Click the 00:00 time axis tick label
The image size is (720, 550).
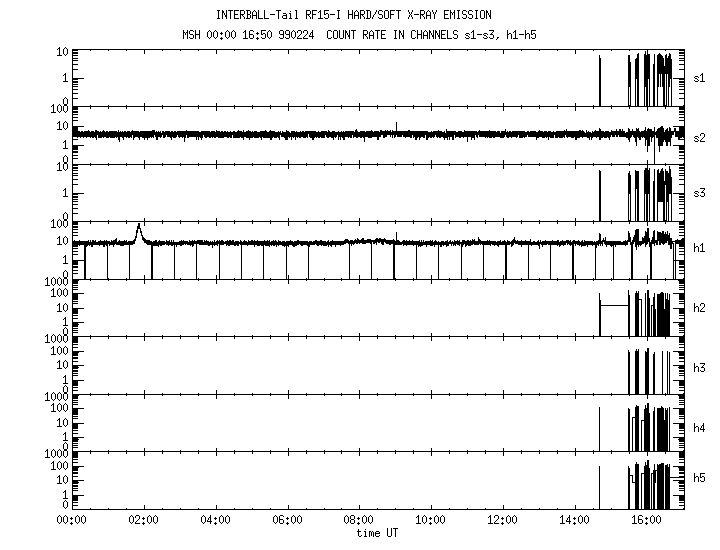click(x=71, y=520)
